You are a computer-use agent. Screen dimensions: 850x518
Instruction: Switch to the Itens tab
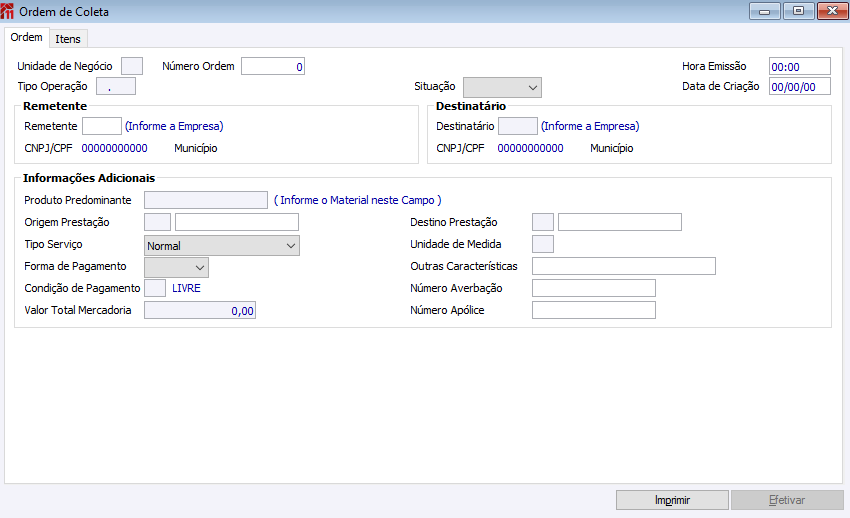68,39
